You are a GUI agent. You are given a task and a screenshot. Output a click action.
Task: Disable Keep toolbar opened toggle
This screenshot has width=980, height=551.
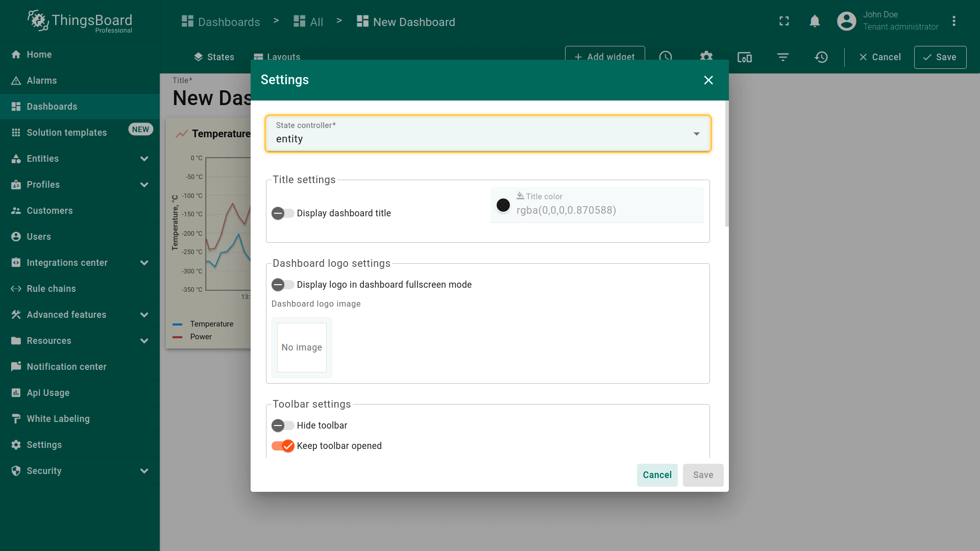[283, 446]
